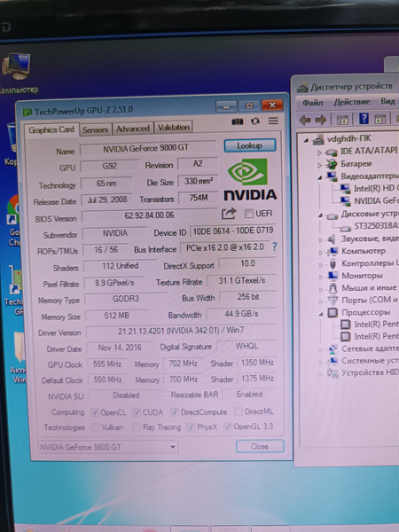Screen dimensions: 399x532
Task: Toggle the Vulkan checkbox
Action: [x=96, y=427]
